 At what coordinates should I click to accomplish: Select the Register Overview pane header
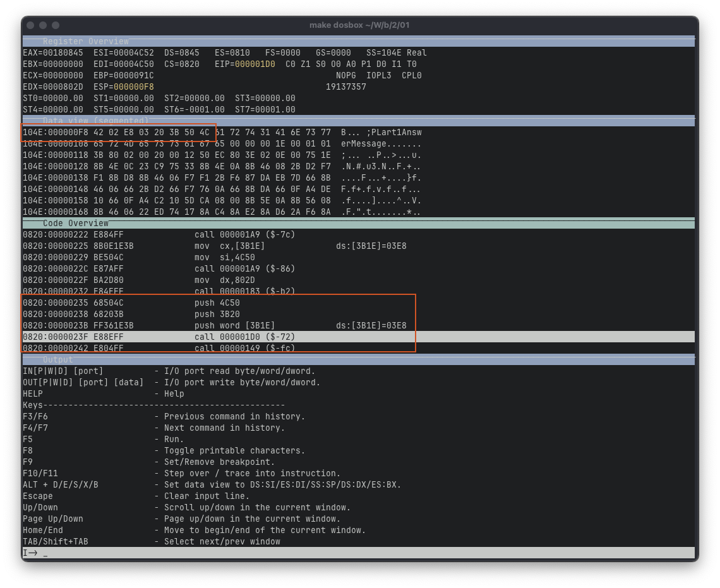358,41
